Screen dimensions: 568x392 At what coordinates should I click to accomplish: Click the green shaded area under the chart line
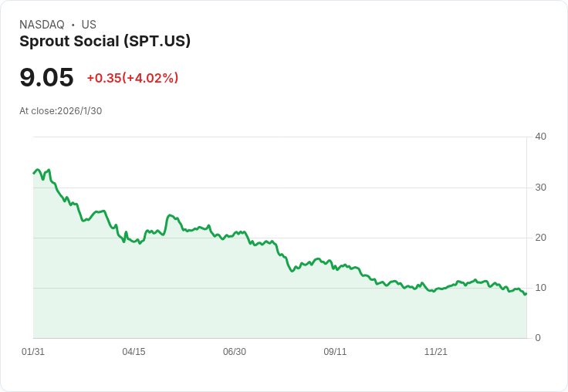(x=232, y=301)
